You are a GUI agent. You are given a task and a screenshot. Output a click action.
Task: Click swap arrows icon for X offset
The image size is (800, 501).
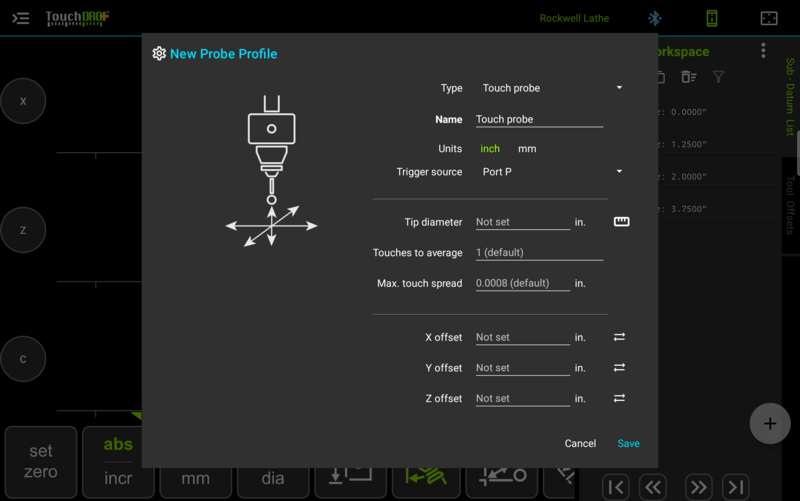pos(619,337)
